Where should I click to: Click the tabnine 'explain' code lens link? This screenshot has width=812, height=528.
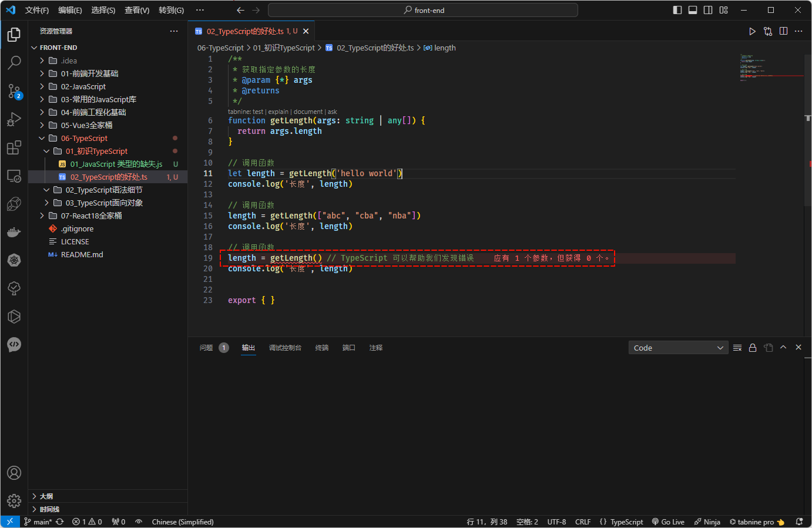(278, 112)
